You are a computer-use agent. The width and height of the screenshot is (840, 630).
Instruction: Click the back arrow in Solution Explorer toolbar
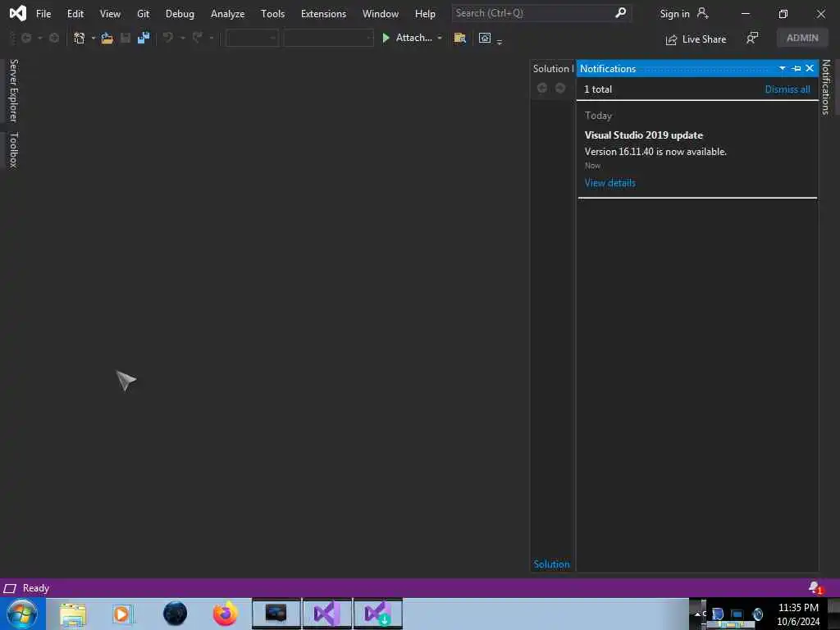(x=542, y=88)
